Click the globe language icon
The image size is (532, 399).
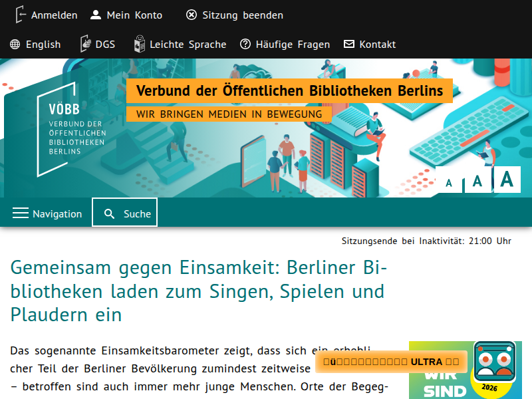point(15,44)
